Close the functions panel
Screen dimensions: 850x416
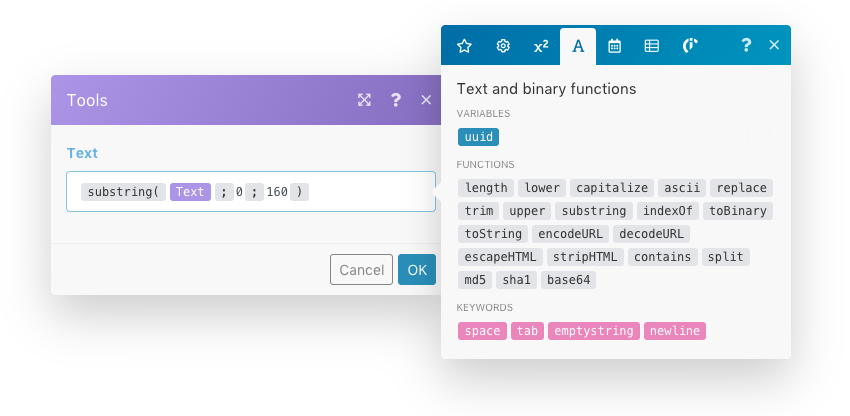tap(774, 46)
